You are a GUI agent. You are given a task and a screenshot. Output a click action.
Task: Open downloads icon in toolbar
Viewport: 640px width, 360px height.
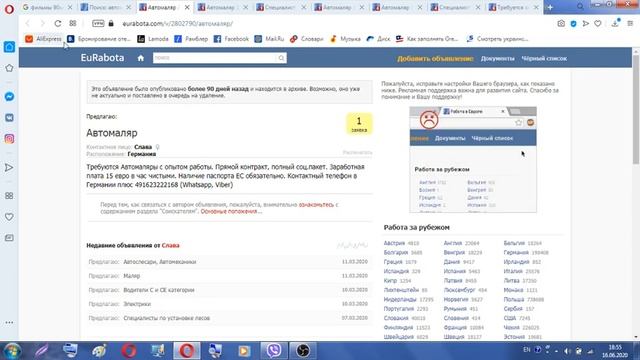coord(615,24)
